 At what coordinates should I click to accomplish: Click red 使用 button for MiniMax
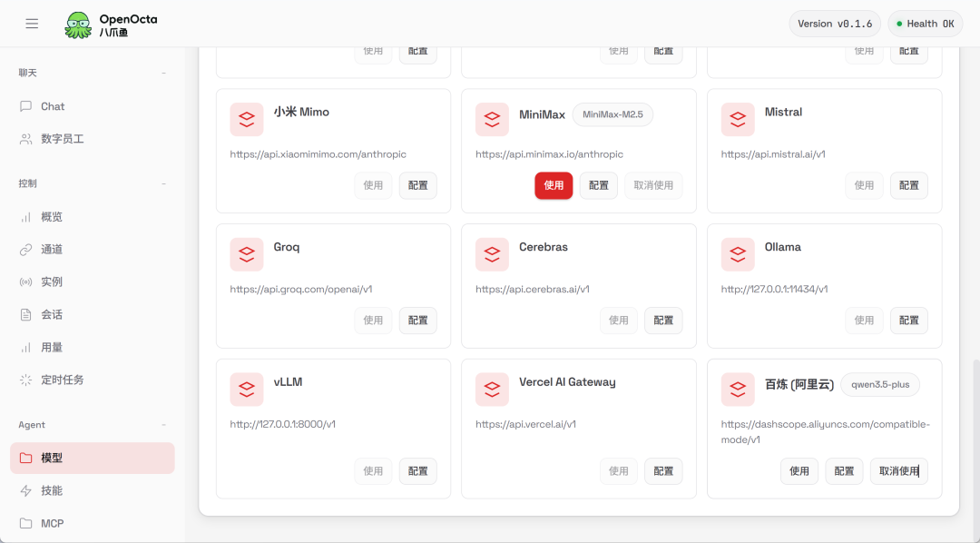(x=554, y=185)
